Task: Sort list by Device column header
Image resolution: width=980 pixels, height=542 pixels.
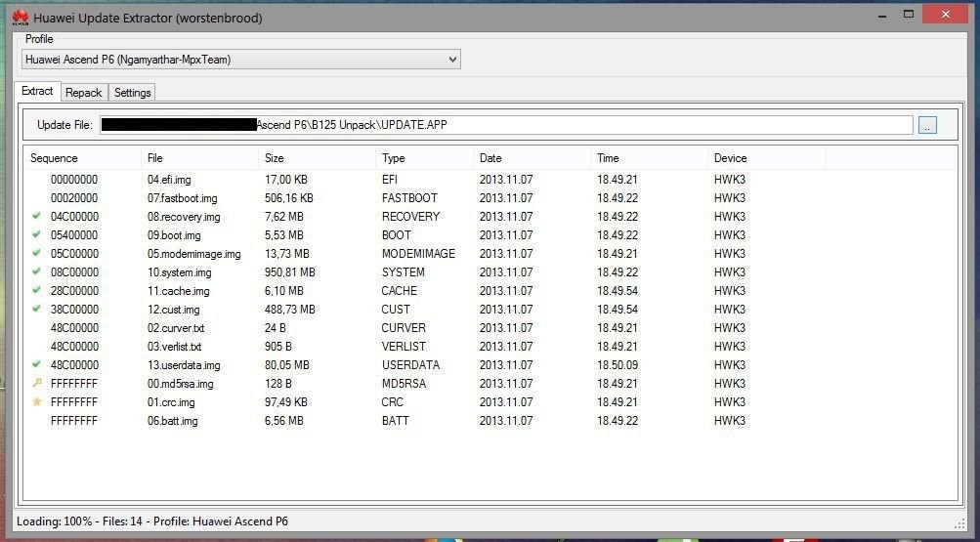Action: coord(766,158)
